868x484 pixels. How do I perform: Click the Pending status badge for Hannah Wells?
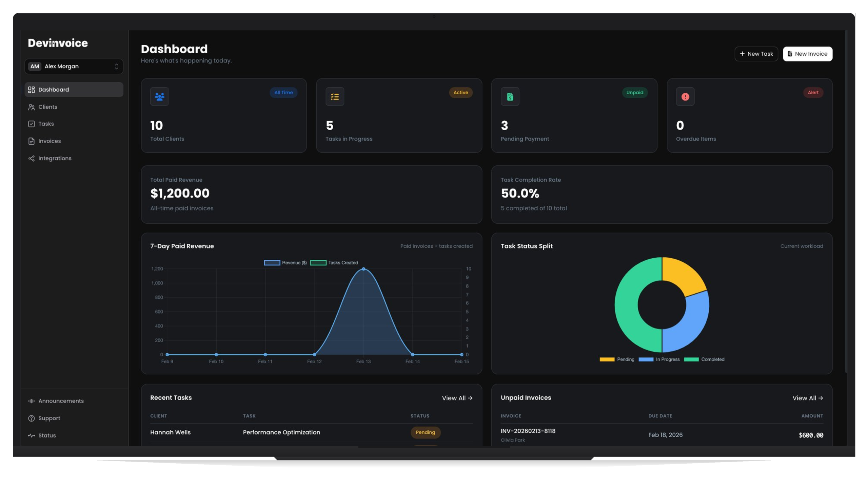coord(425,432)
